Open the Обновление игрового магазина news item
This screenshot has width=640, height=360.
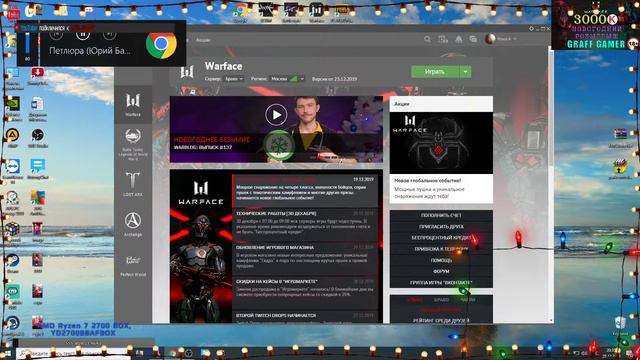point(304,258)
